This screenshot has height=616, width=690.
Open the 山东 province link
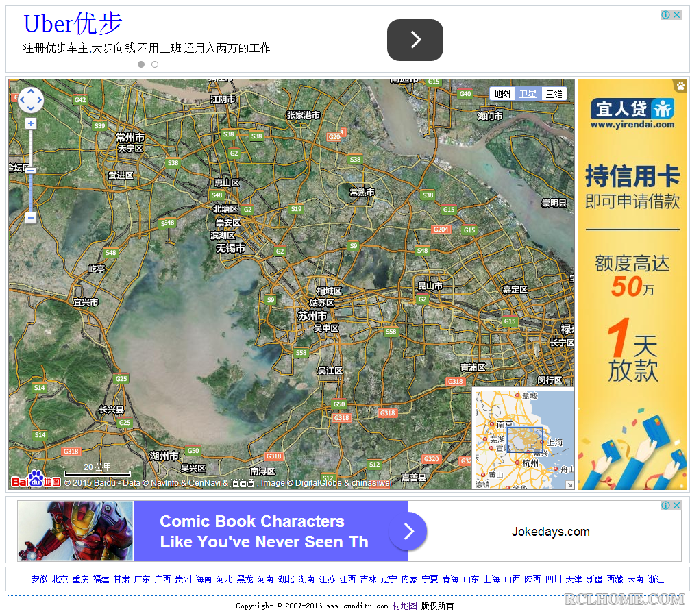471,579
